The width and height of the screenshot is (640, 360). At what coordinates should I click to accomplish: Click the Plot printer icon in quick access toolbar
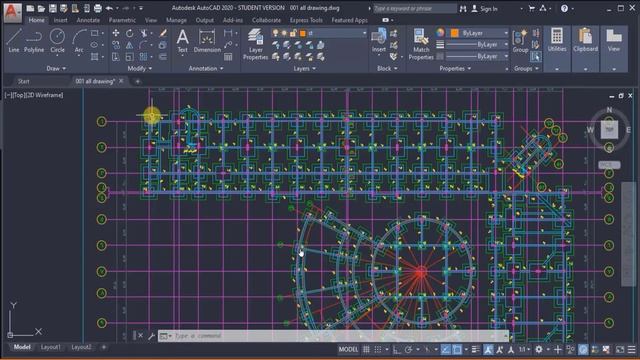[x=98, y=8]
